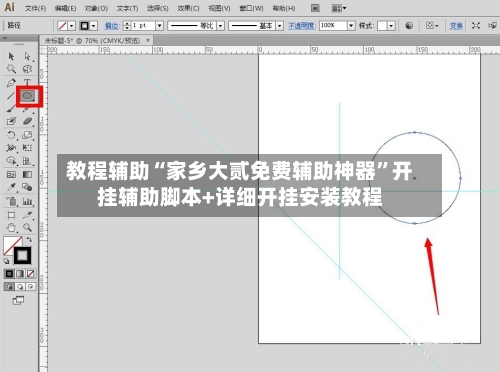Open the 视图(V) menu

219,8
